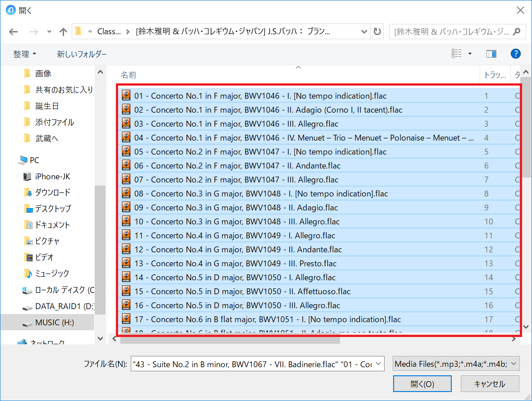Click the iPhone-JK device icon
The width and height of the screenshot is (532, 401).
pyautogui.click(x=28, y=177)
